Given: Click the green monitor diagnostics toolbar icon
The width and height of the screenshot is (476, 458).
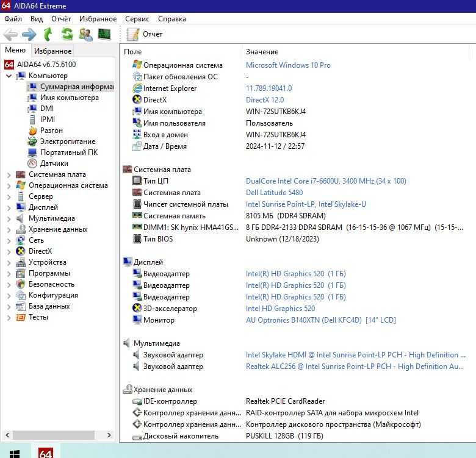Looking at the screenshot, I should coord(104,34).
